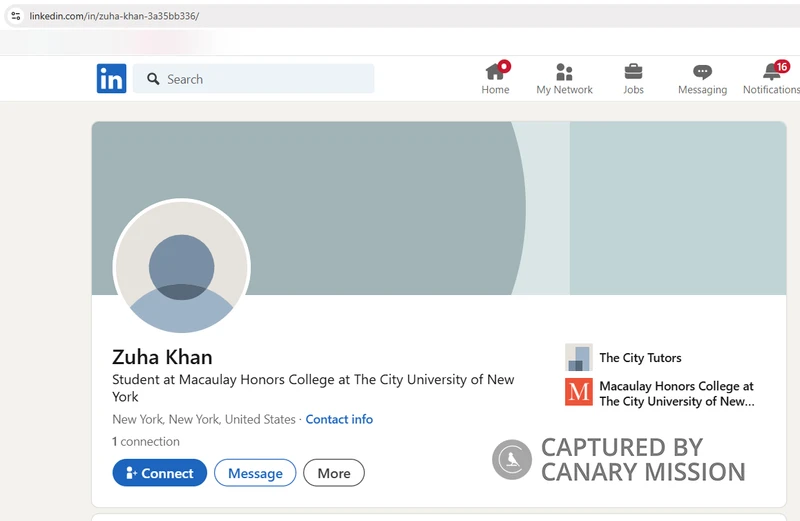
Task: Open the Contact info link
Action: pyautogui.click(x=339, y=419)
